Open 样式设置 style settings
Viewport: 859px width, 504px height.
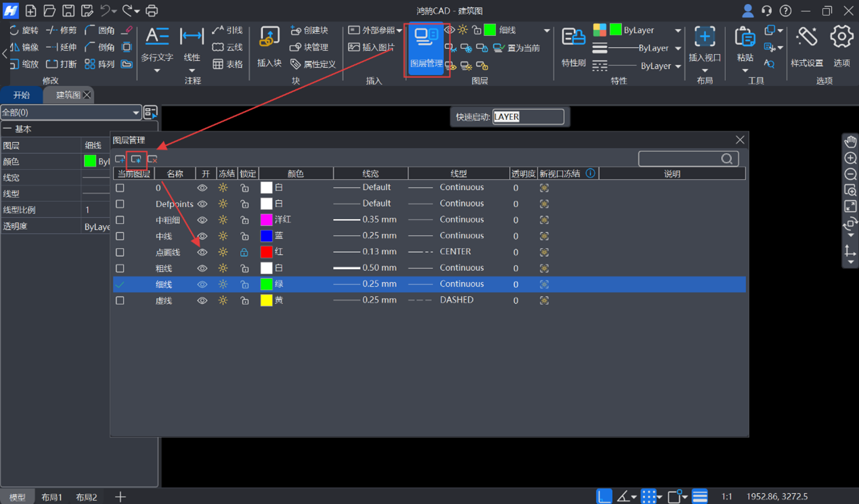pos(806,45)
